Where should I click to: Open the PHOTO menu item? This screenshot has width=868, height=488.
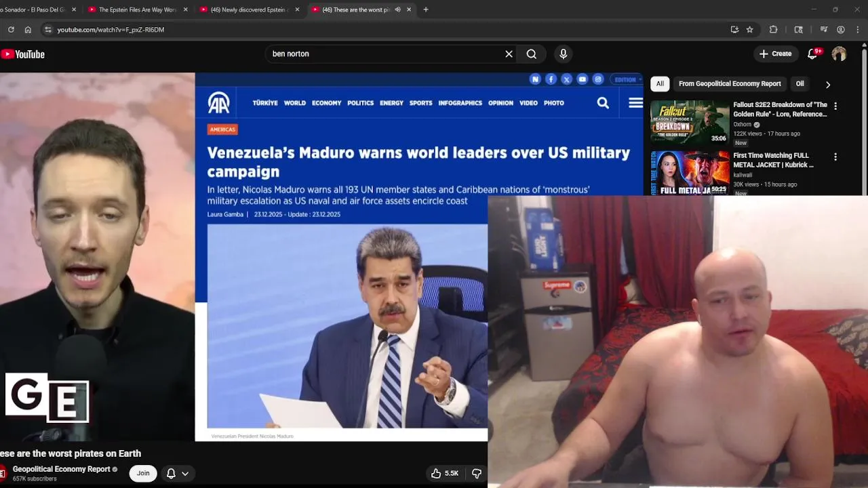(553, 103)
